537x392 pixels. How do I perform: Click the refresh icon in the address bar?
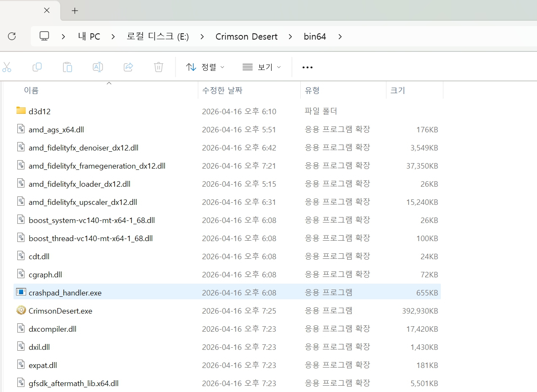tap(12, 36)
